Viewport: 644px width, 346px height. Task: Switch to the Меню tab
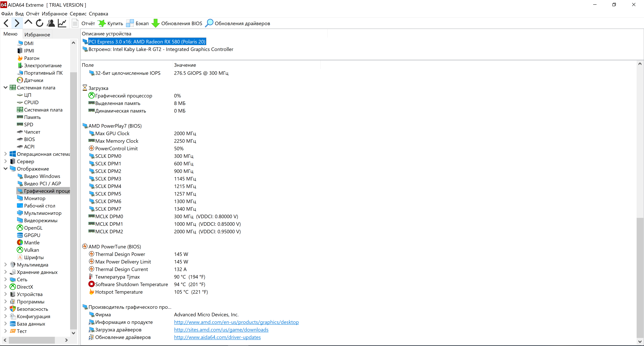(x=11, y=34)
